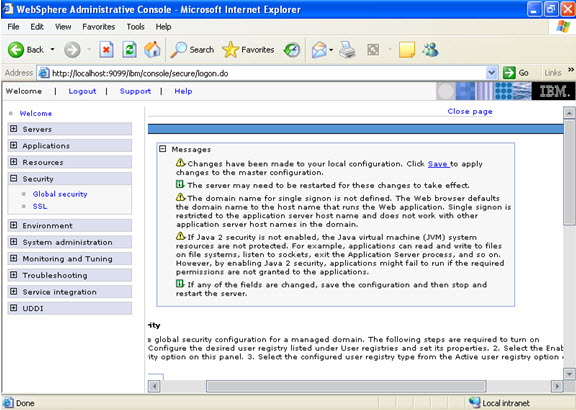Click the horizontal scrollbar thumb
Screen dimensions: 576x410
346,386
